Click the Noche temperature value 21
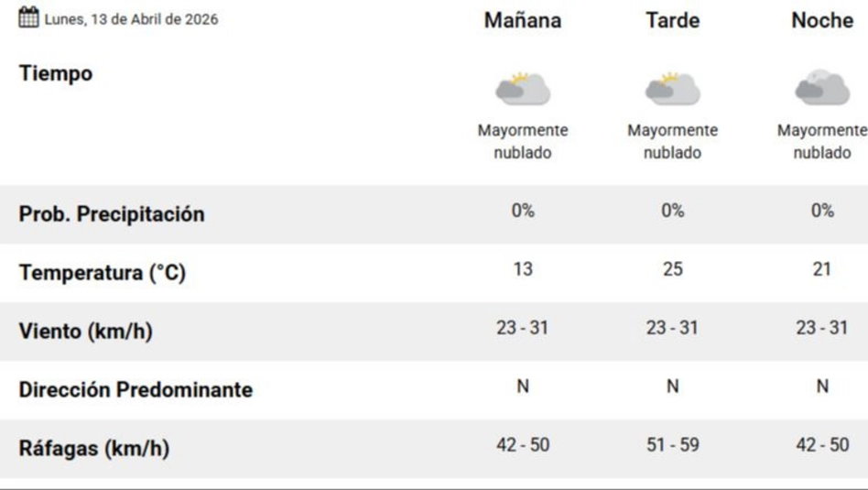The width and height of the screenshot is (868, 490). [821, 269]
